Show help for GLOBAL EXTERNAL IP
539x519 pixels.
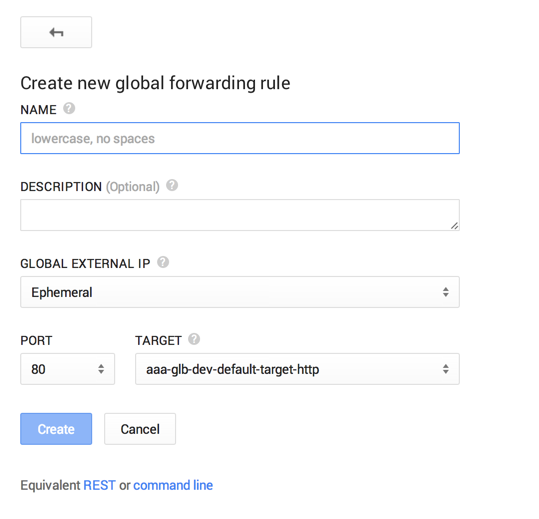[163, 262]
